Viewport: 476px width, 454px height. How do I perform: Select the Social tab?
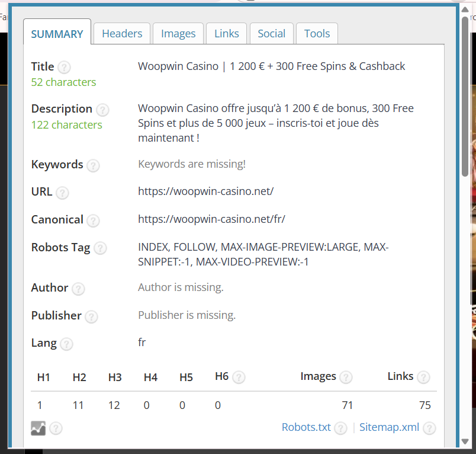point(271,33)
